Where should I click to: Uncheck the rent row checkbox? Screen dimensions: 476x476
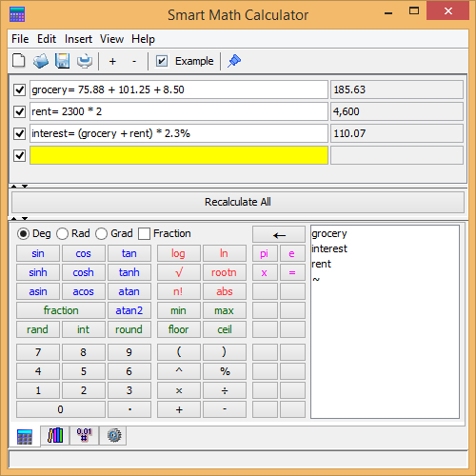point(19,111)
